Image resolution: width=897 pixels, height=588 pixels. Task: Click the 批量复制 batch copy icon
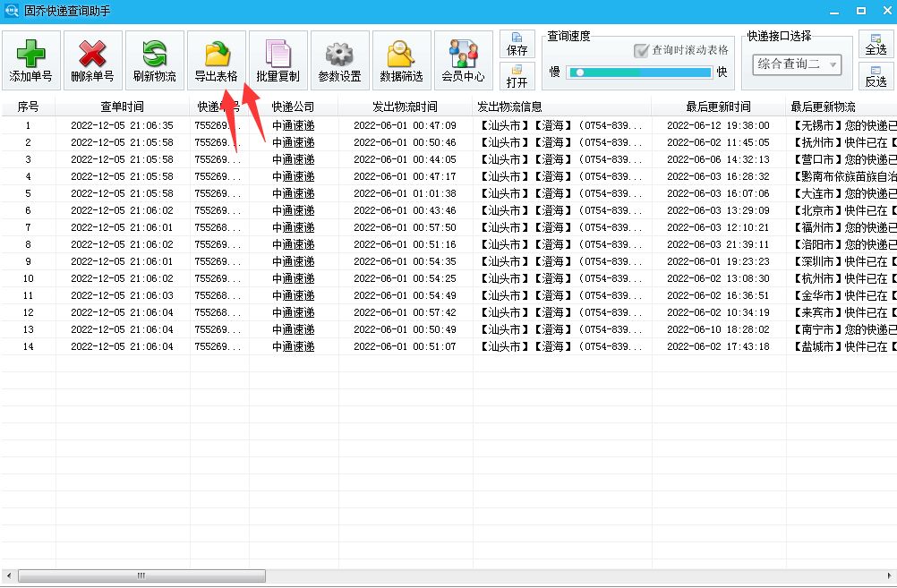click(x=277, y=59)
